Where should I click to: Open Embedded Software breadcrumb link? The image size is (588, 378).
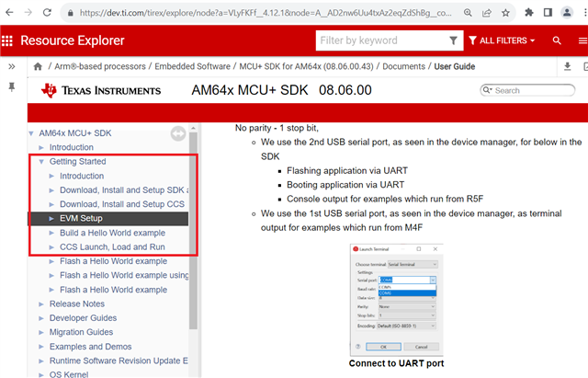tap(192, 66)
